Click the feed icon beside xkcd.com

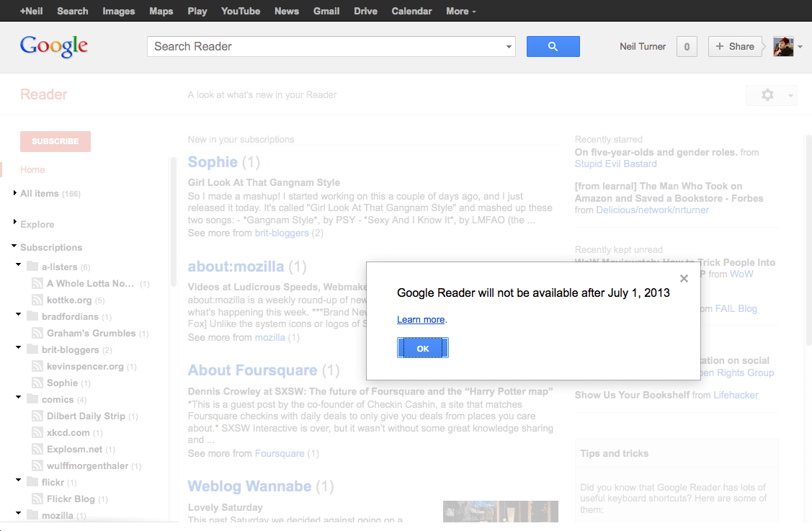37,432
